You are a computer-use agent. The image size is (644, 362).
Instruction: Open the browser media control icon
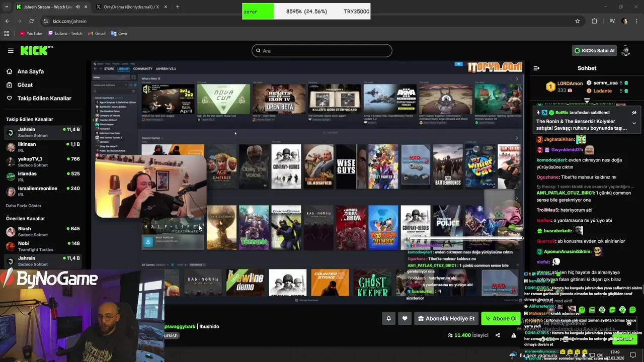click(x=612, y=21)
